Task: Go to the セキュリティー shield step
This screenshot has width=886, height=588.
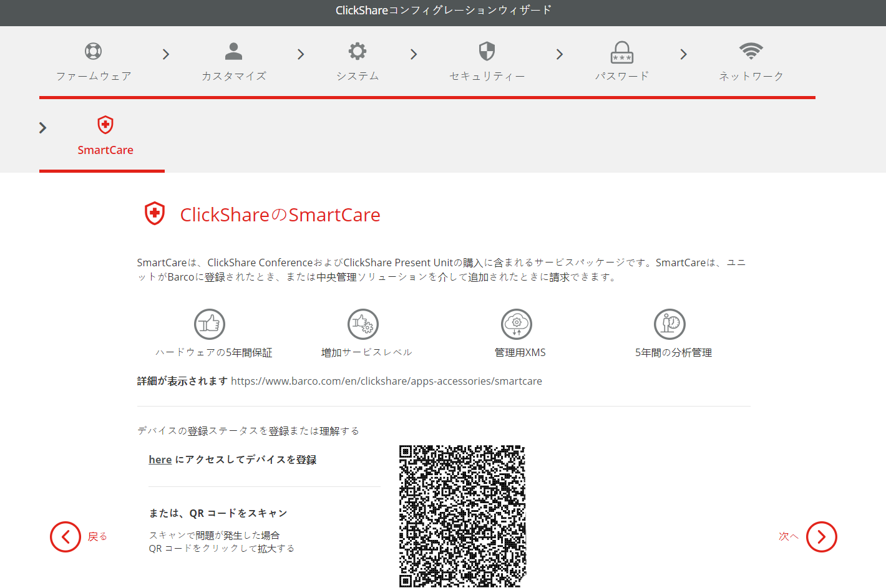Action: 487,51
